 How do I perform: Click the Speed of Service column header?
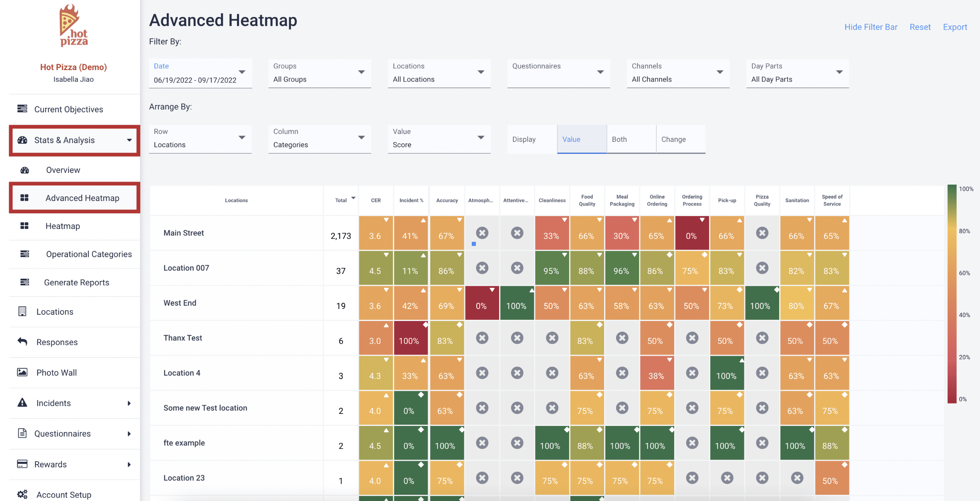[832, 200]
